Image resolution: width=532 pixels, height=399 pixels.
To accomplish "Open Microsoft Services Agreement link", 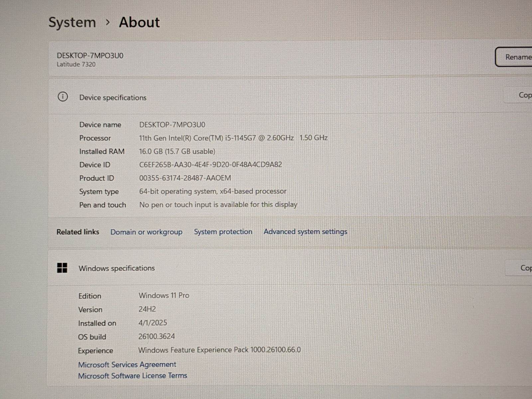I will (127, 364).
